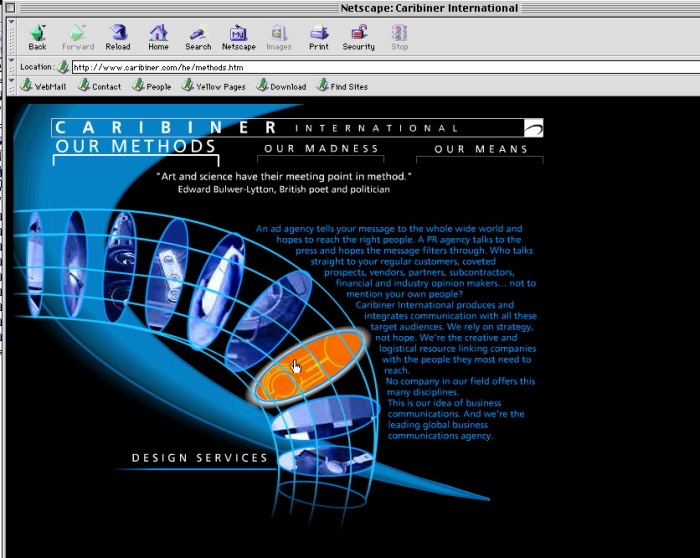Viewport: 700px width, 558px height.
Task: Open the WebMail bookmark
Action: pyautogui.click(x=44, y=86)
